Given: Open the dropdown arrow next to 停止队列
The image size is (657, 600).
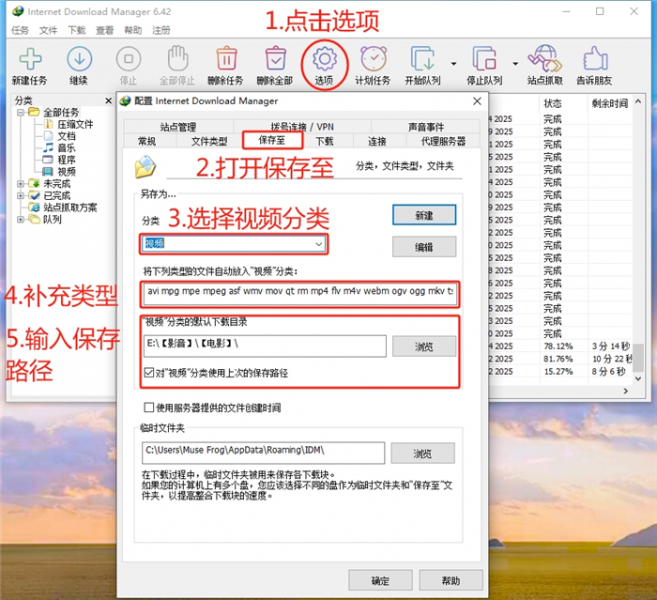Looking at the screenshot, I should [515, 64].
